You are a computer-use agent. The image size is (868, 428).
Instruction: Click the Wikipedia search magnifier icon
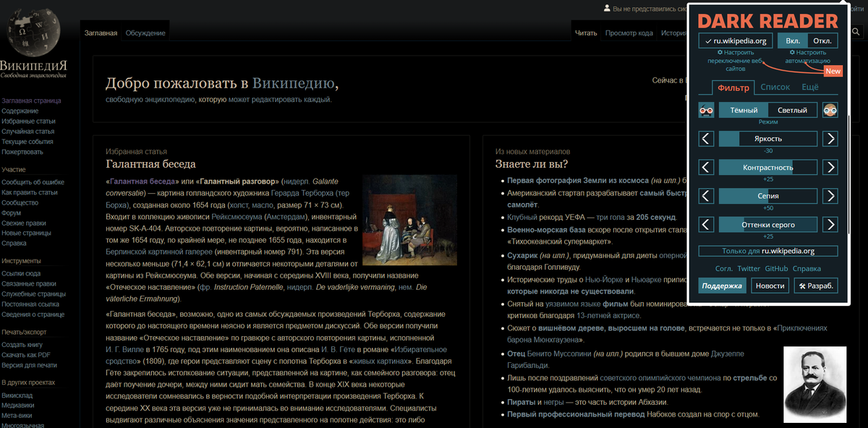(x=856, y=33)
